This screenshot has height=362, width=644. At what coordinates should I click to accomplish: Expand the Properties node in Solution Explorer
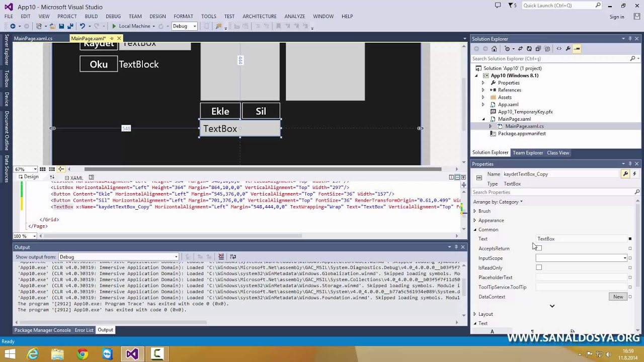(483, 83)
